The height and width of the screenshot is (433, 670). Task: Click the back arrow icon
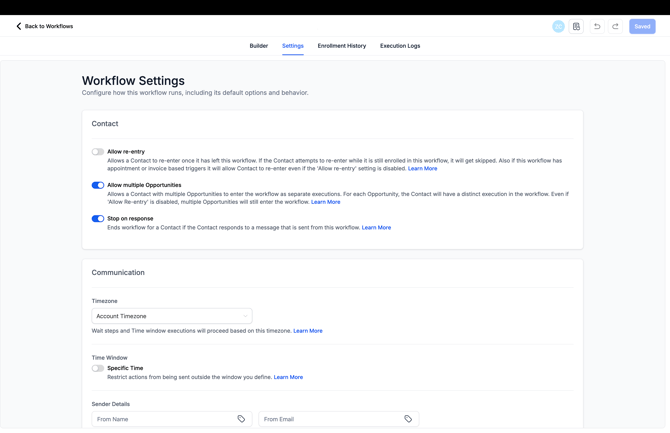point(18,27)
